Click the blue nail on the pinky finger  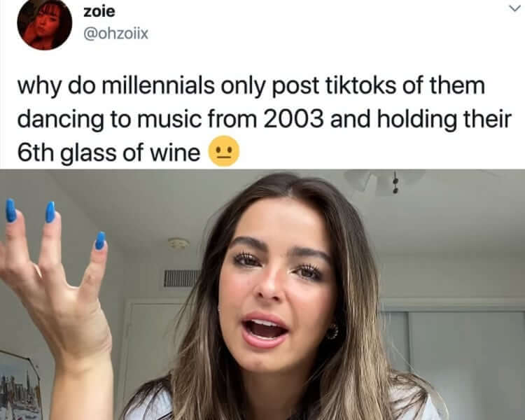tap(100, 241)
